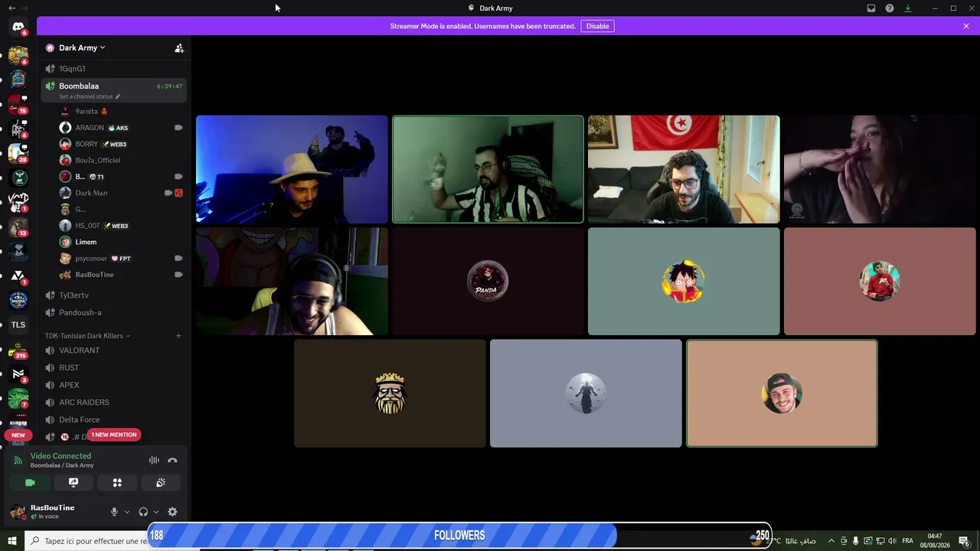The image size is (980, 551).
Task: Select user HS_007 in voice list
Action: (x=122, y=226)
